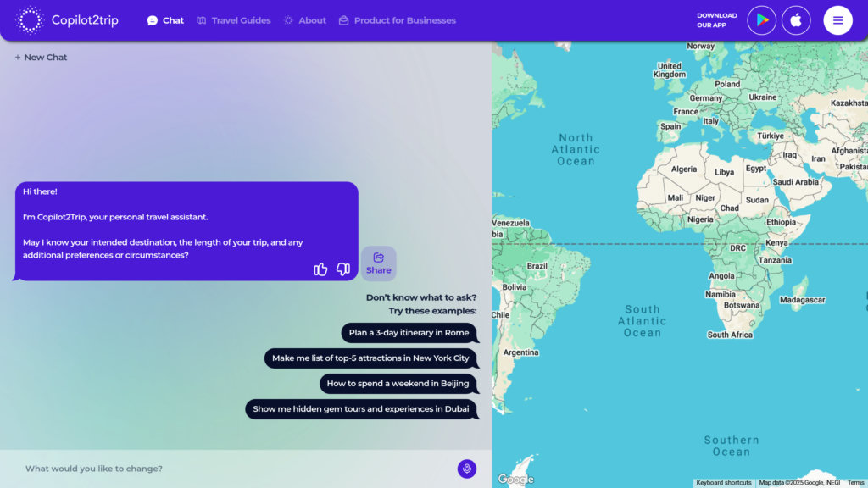Choose Plan a 3-day itinerary in Rome
Screen dimensions: 868x488
pos(409,332)
